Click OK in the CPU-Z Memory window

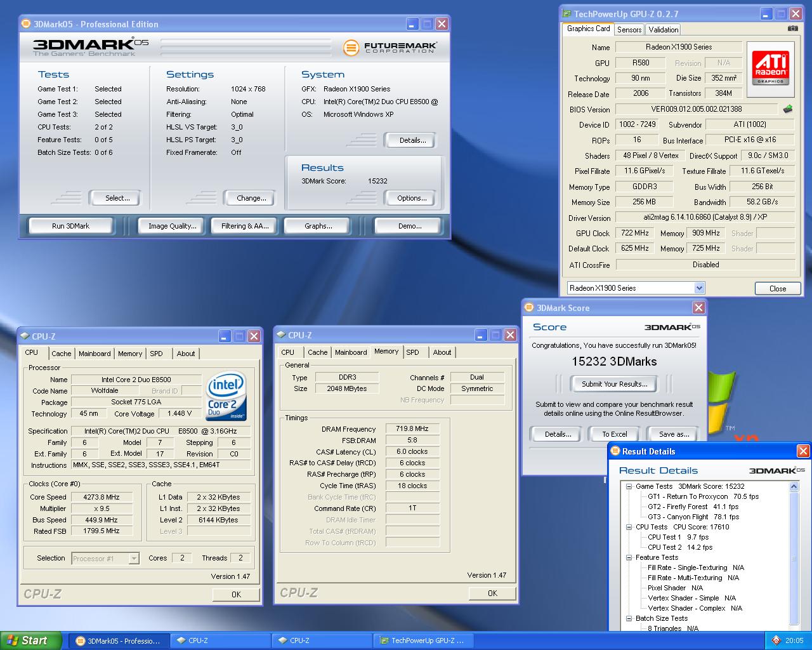[492, 594]
